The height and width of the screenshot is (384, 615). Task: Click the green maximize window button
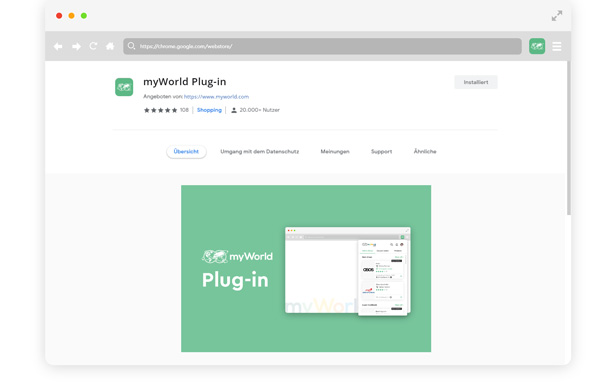click(84, 16)
